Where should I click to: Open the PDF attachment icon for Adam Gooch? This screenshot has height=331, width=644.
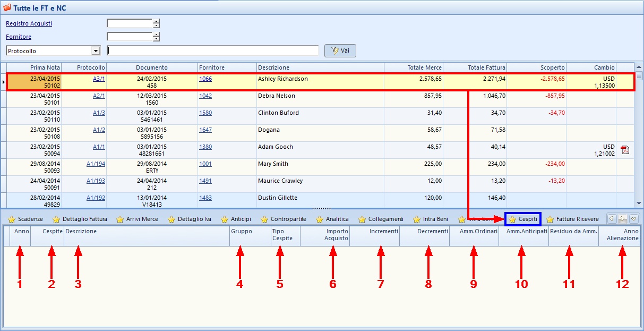click(625, 150)
